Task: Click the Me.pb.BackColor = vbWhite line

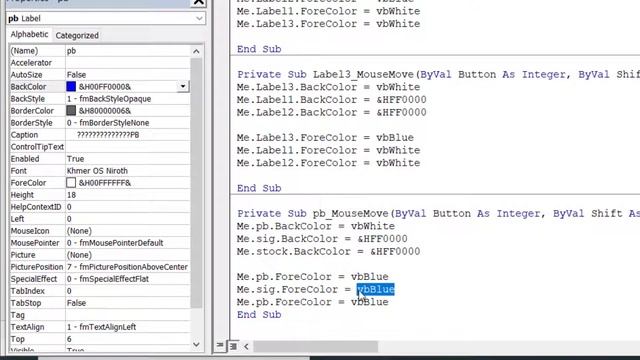Action: tap(316, 226)
